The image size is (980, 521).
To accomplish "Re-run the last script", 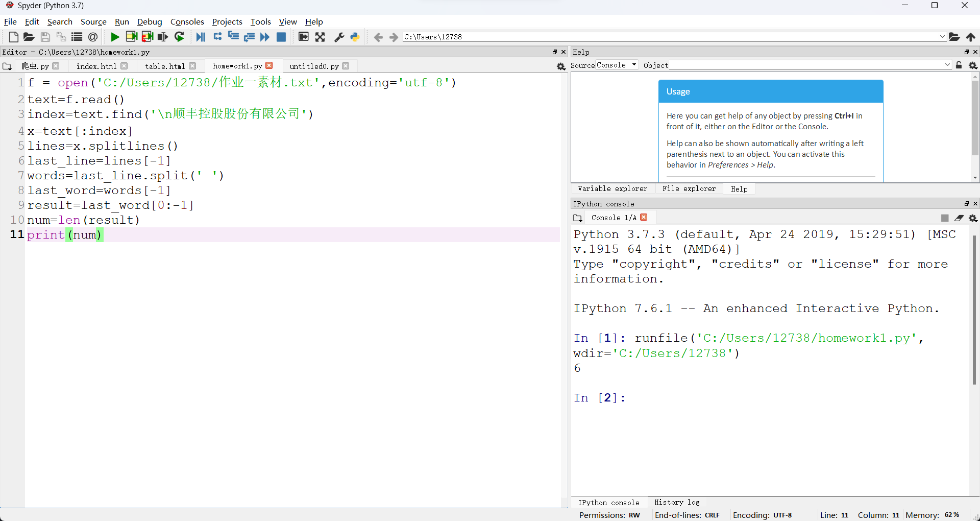I will click(179, 37).
